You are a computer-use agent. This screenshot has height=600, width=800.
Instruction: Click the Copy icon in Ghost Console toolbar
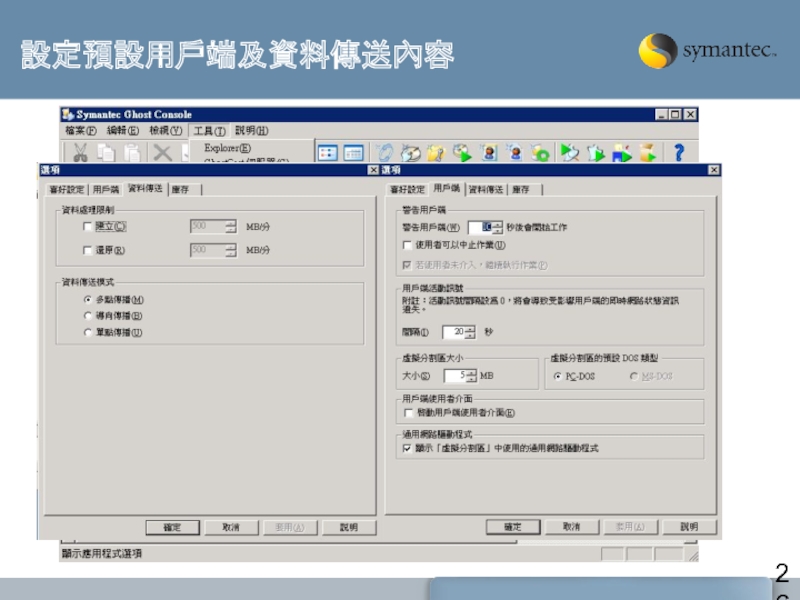click(106, 153)
